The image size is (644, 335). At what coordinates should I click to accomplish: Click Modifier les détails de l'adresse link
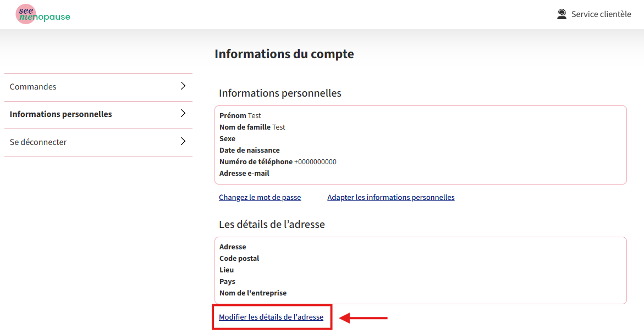[271, 317]
